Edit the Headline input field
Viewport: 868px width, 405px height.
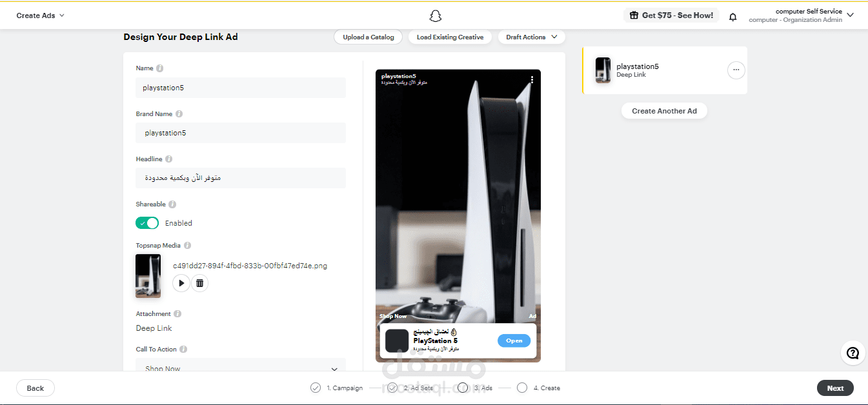tap(241, 178)
